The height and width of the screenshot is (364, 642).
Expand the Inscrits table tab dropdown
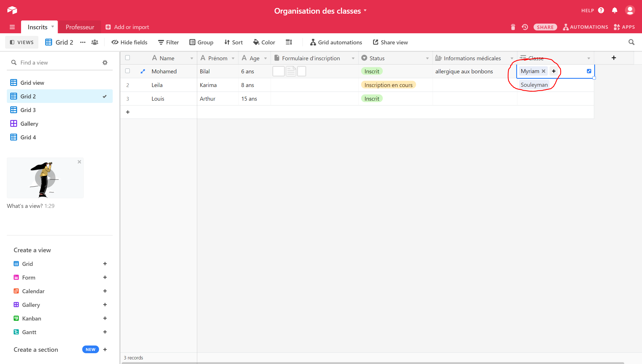tap(53, 27)
